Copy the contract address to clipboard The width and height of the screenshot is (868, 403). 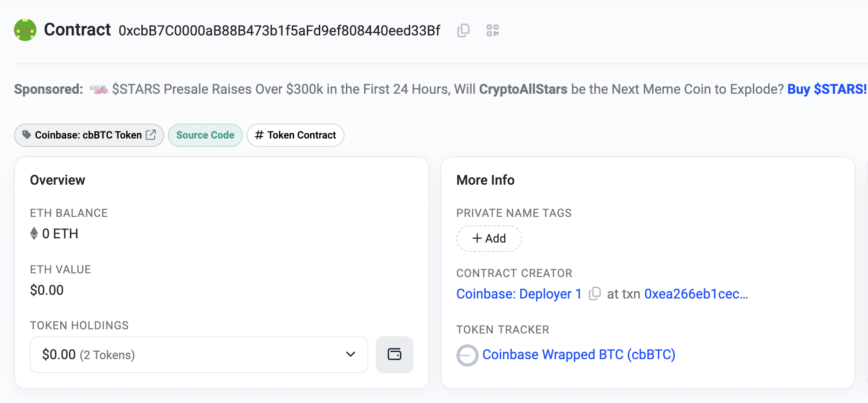tap(463, 31)
